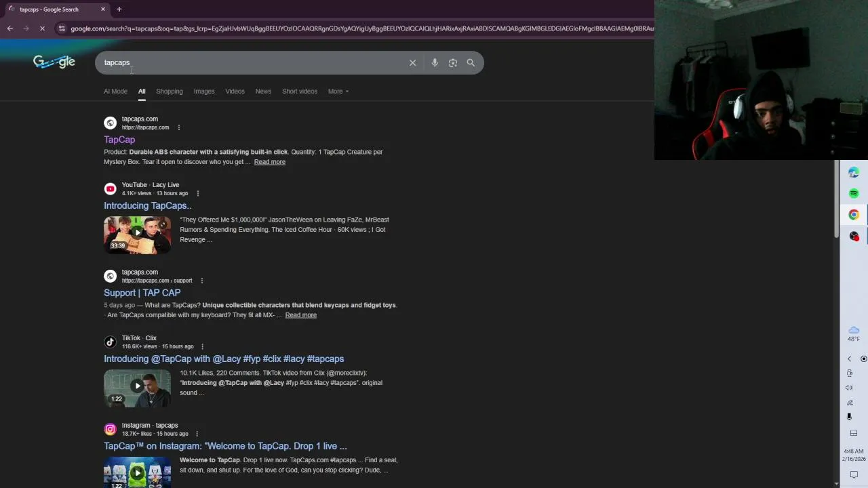View site information icon in address bar
The image size is (868, 488).
(x=62, y=28)
